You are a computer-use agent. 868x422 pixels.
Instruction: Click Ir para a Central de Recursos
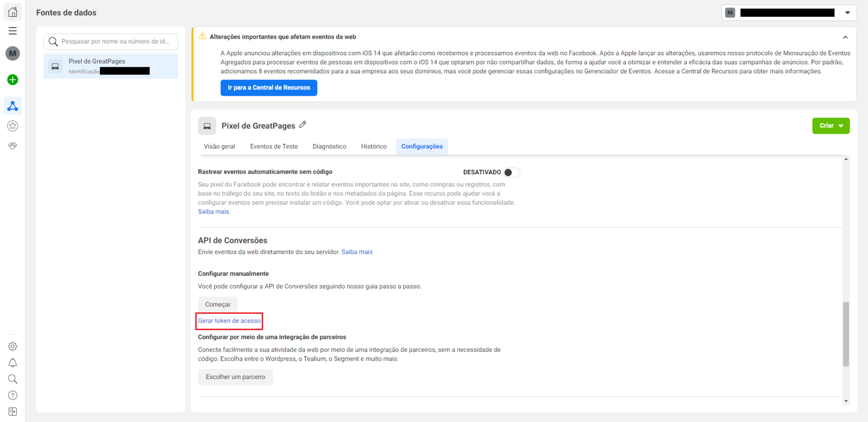tap(269, 87)
